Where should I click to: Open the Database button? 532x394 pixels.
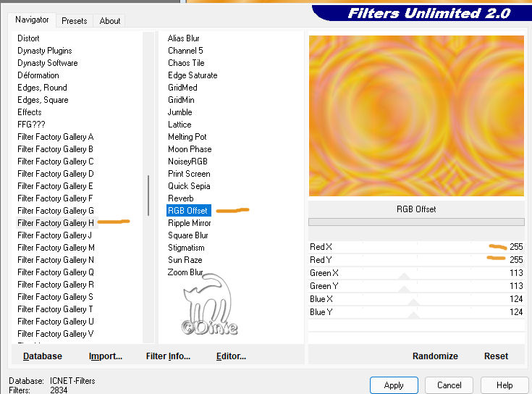pyautogui.click(x=43, y=356)
